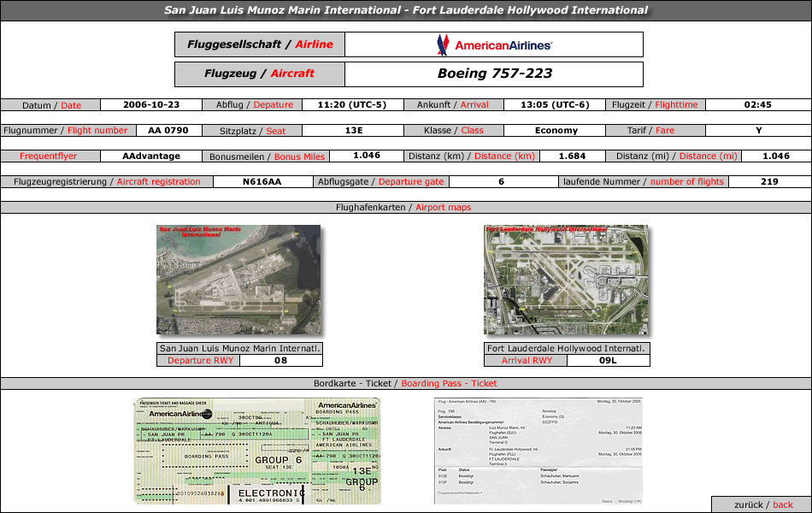This screenshot has width=812, height=513.
Task: Click the Bordkarte - Ticket / Boarding Pass header
Action: 405,383
